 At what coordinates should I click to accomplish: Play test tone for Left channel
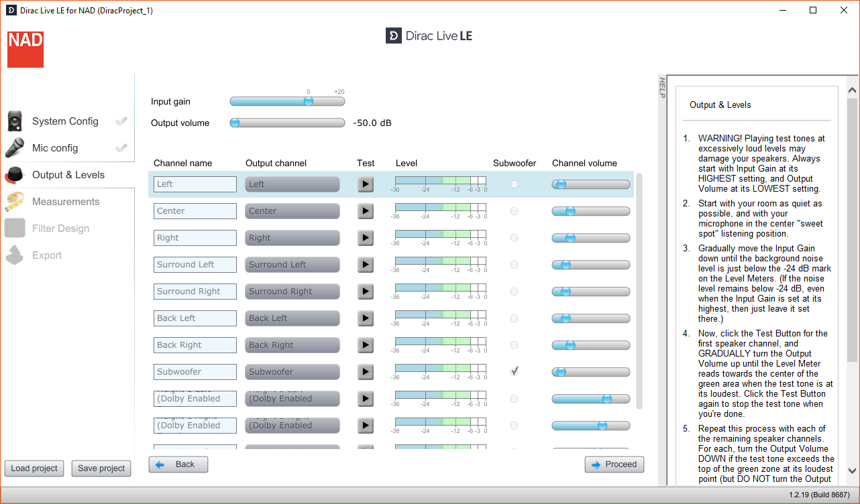[x=365, y=184]
